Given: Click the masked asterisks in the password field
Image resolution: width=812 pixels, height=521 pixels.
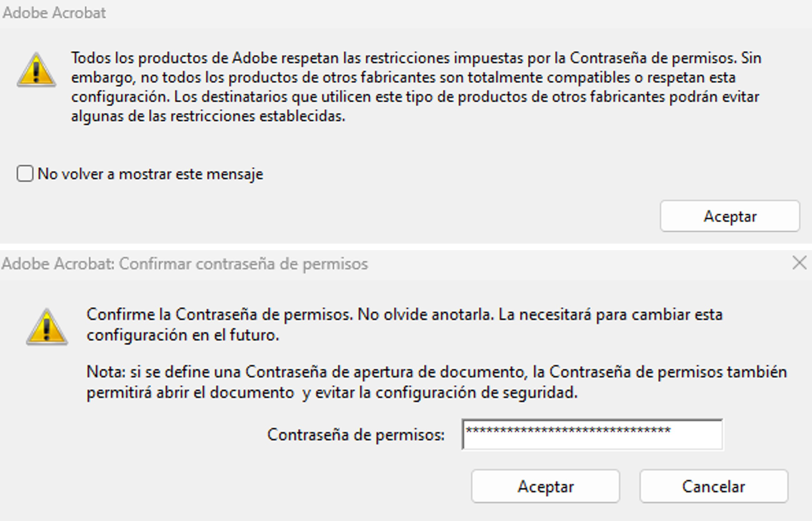Looking at the screenshot, I should pos(568,431).
